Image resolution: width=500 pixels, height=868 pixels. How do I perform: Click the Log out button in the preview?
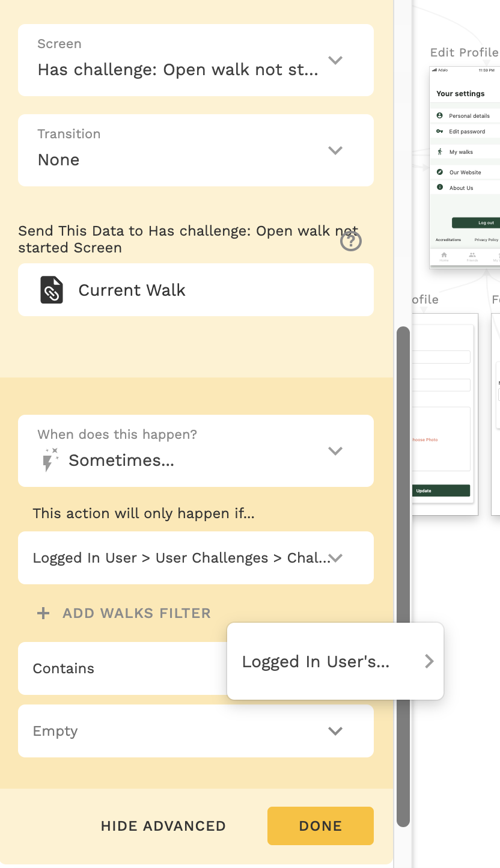[477, 222]
